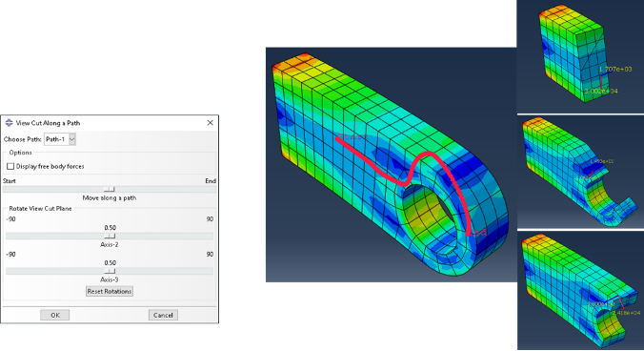
Task: Click the 'Axis-3' label in the dialog
Action: [x=110, y=279]
